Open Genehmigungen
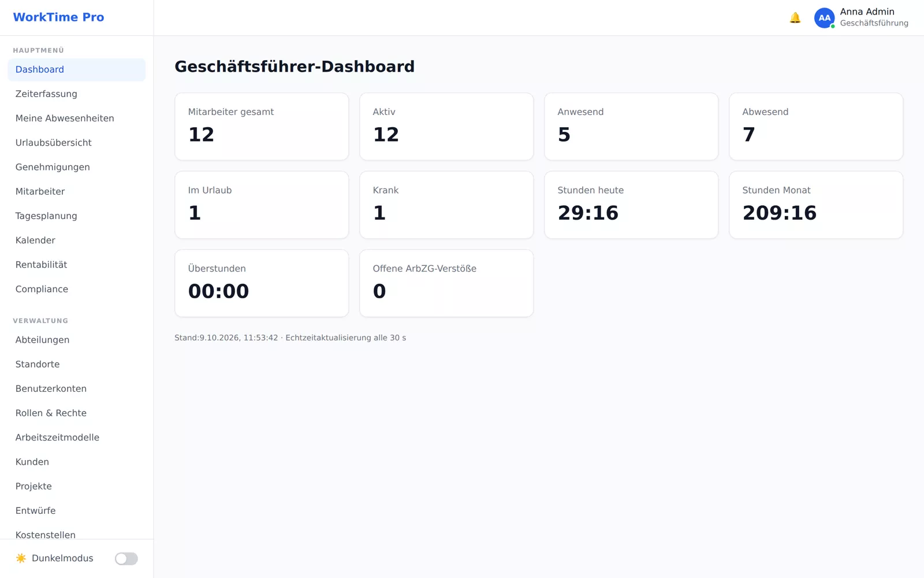Viewport: 924px width, 578px height. (76, 167)
